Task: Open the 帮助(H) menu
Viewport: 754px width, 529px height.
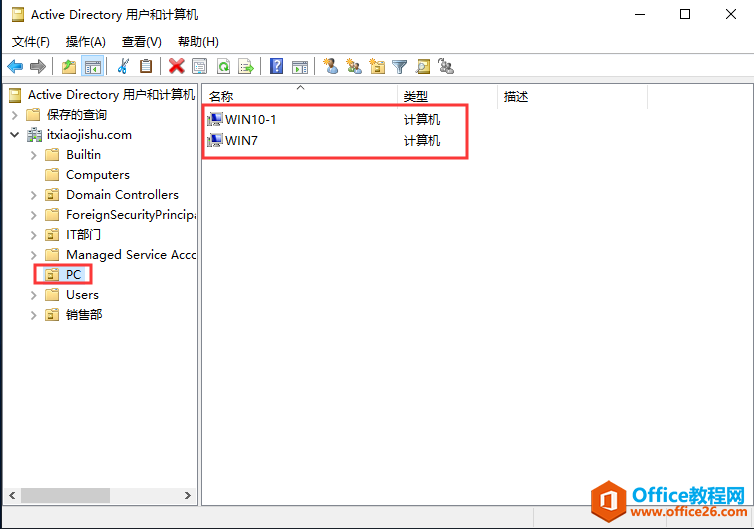Action: click(x=198, y=42)
